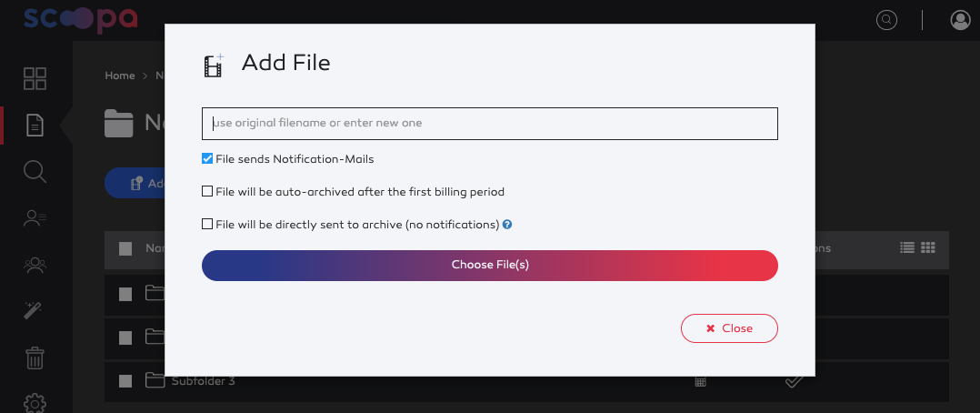The image size is (980, 413).
Task: Click the Subfolder 3 folder icon
Action: (x=155, y=380)
